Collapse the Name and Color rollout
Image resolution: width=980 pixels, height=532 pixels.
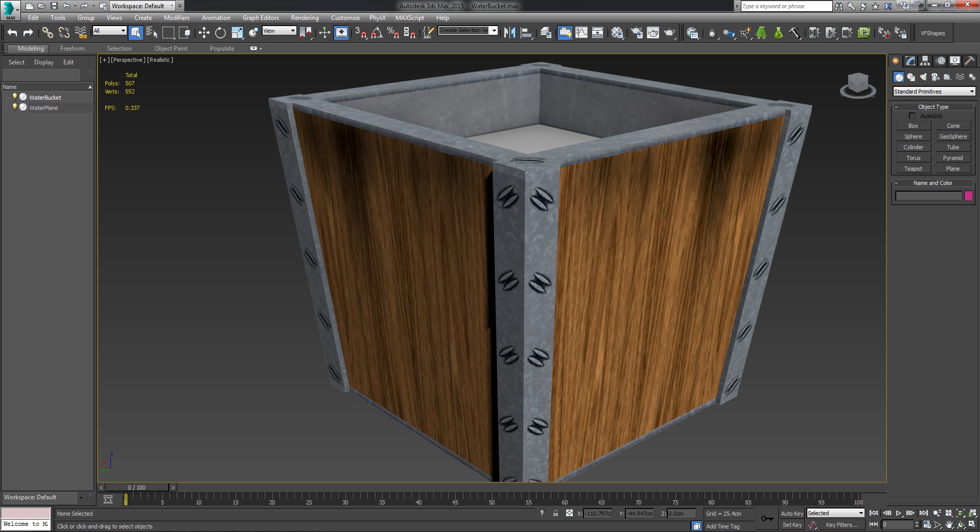[933, 183]
